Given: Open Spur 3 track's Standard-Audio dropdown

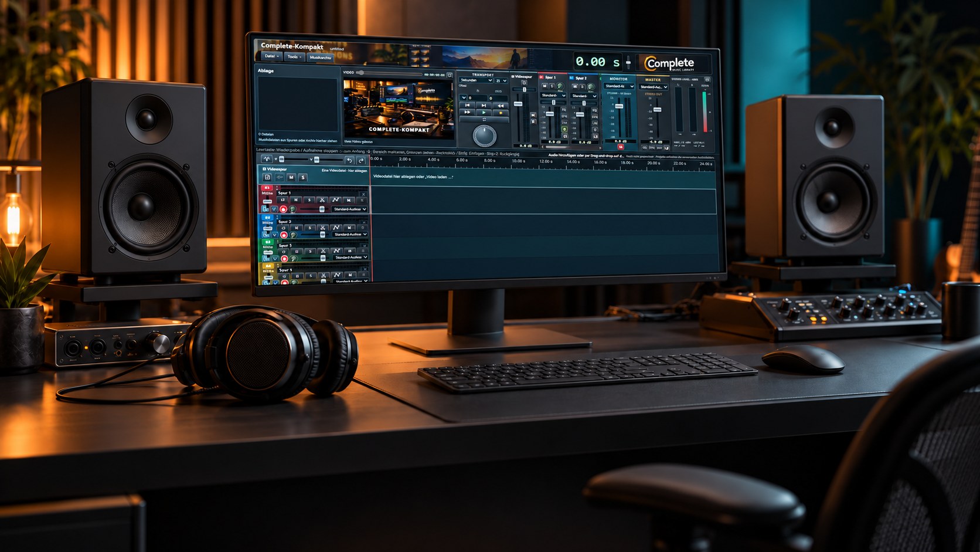Looking at the screenshot, I should coord(351,258).
